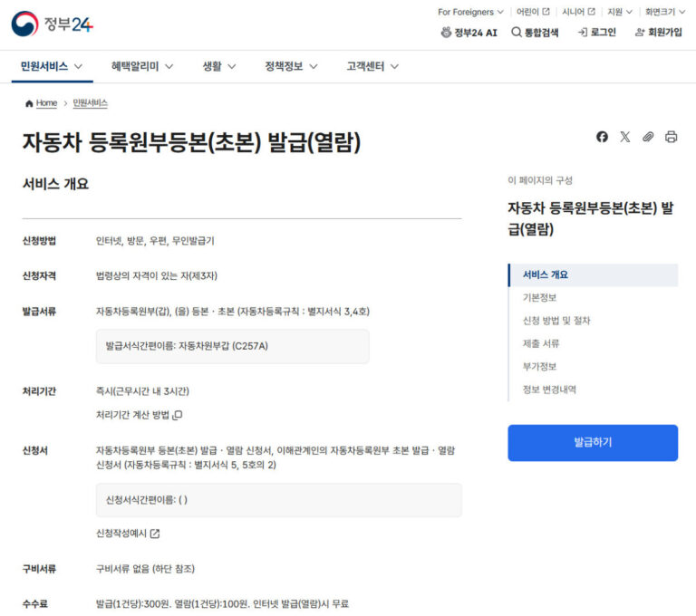Click 민원서비스 breadcrumb link
Image resolution: width=696 pixels, height=616 pixels.
point(90,103)
